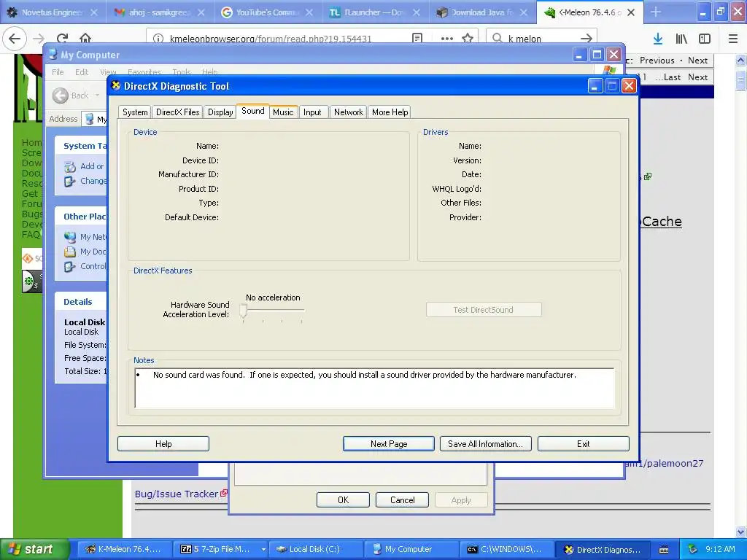Image resolution: width=747 pixels, height=560 pixels.
Task: Click the Next Page button
Action: (x=389, y=444)
